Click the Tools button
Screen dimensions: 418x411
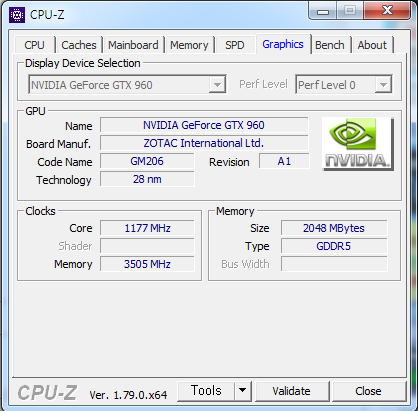pos(206,391)
